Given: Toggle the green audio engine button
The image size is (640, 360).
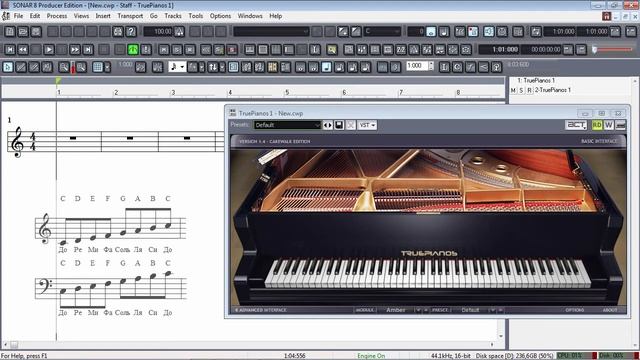Looking at the screenshot, I should 133,50.
